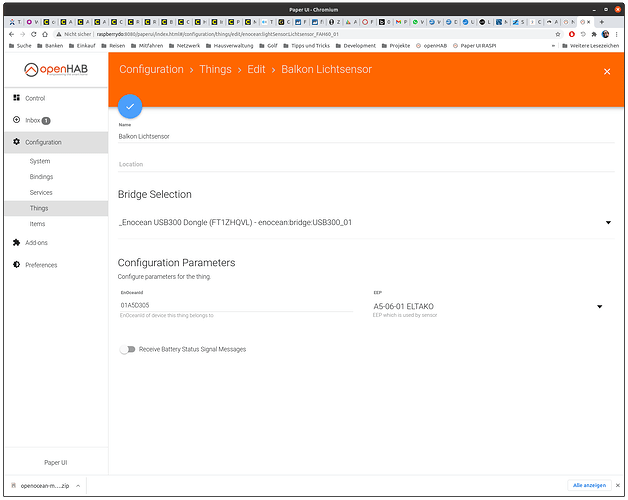The width and height of the screenshot is (628, 500).
Task: Go to Services in the sidebar
Action: point(41,192)
